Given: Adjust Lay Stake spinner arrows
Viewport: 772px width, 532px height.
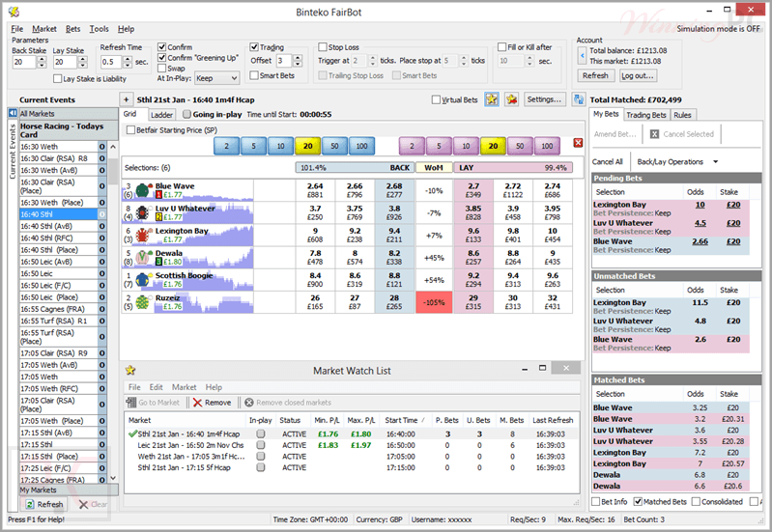Looking at the screenshot, I should click(83, 62).
